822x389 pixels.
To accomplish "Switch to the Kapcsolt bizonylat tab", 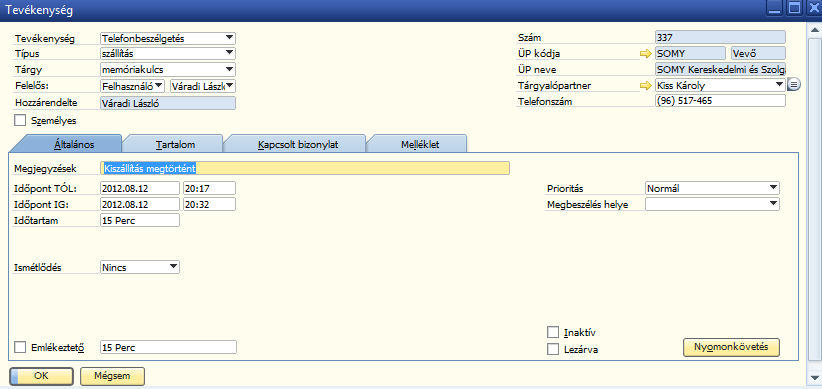I will point(298,145).
